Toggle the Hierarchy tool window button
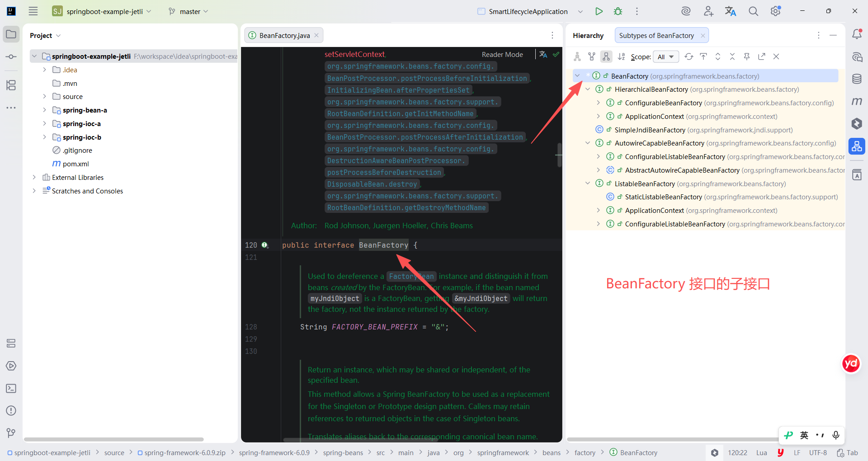The image size is (868, 461). tap(857, 146)
